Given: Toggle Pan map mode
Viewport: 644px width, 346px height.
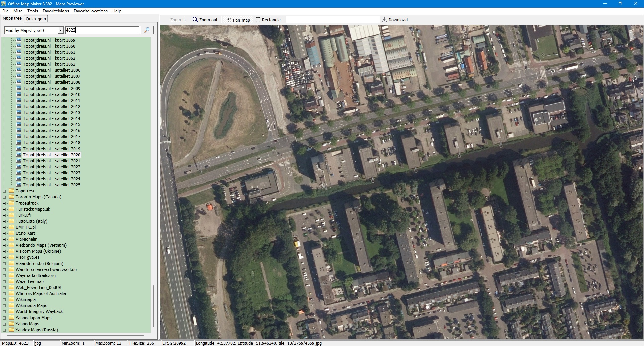Looking at the screenshot, I should (x=238, y=20).
